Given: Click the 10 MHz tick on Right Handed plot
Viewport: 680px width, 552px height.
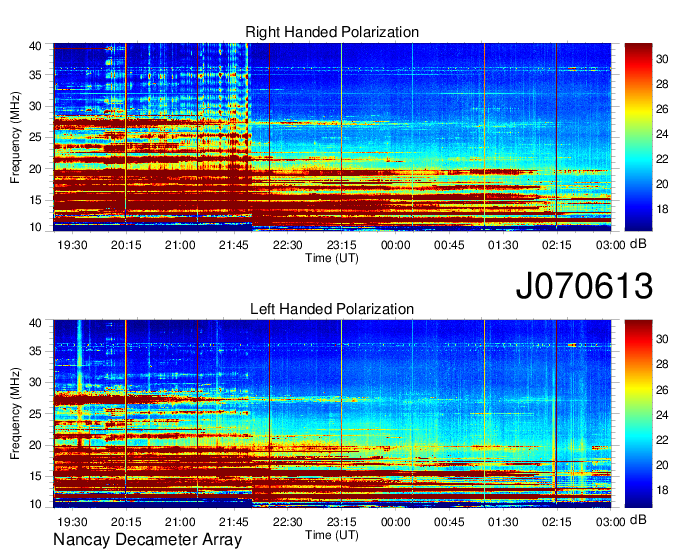Looking at the screenshot, I should [x=35, y=227].
